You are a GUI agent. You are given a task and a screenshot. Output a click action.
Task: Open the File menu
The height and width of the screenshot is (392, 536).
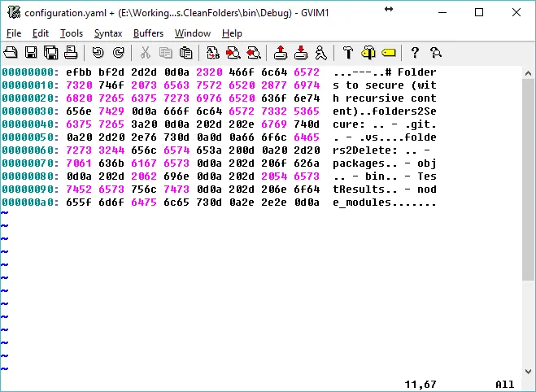(x=14, y=33)
